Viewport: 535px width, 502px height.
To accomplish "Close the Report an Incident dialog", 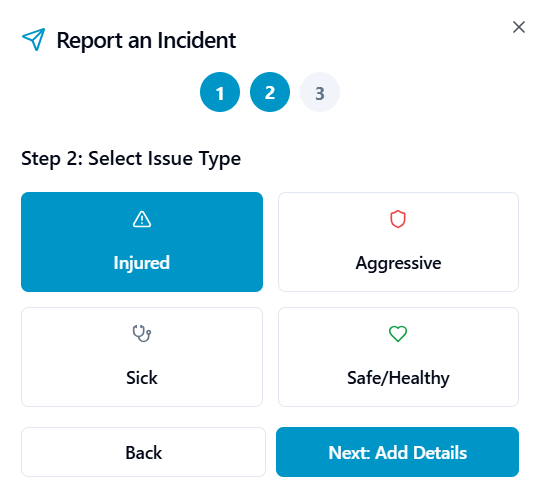I will 519,27.
